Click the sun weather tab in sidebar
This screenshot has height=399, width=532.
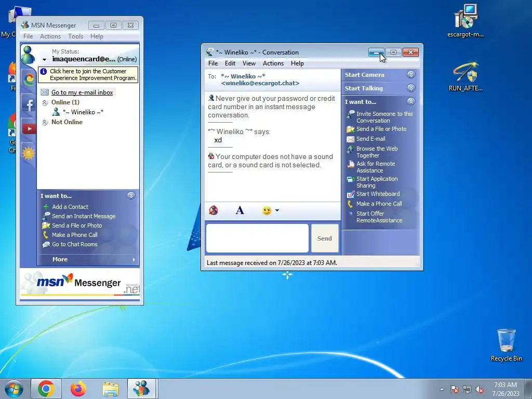coord(29,153)
